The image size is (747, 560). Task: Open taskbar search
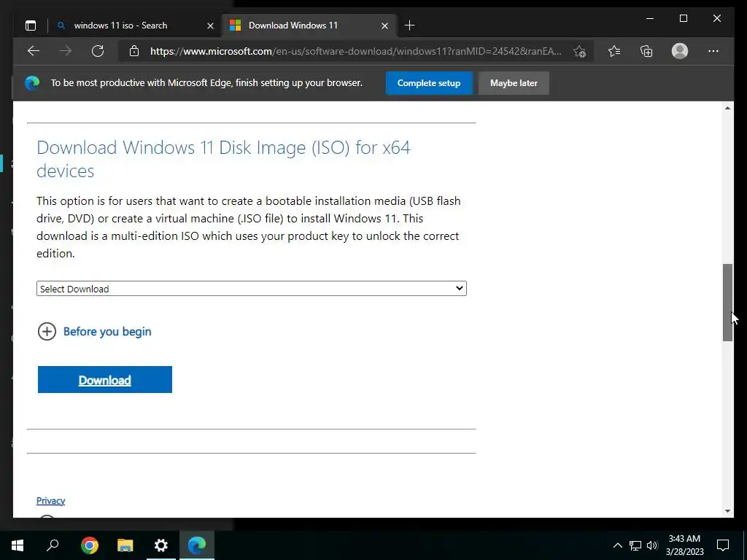click(53, 545)
